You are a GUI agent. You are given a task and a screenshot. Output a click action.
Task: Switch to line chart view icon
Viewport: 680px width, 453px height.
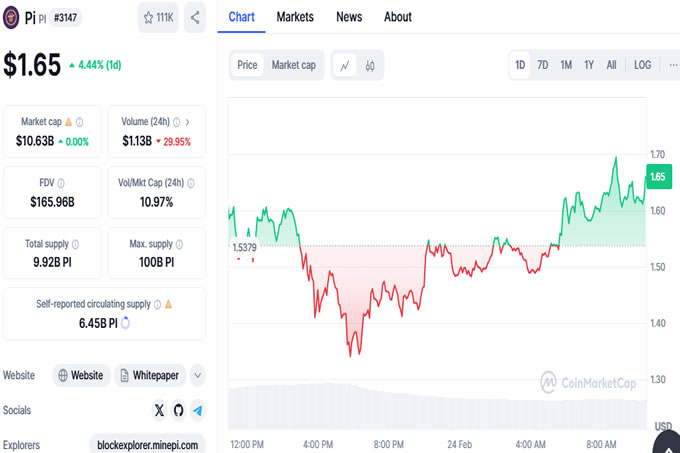[345, 65]
